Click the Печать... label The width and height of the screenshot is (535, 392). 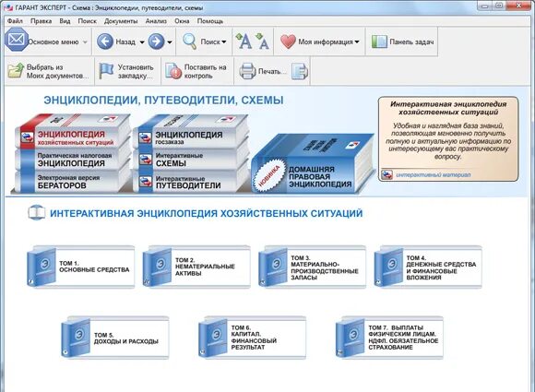coord(272,71)
